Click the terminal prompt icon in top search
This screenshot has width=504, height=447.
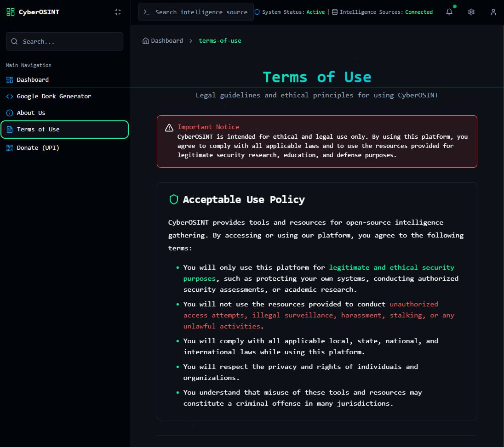click(147, 12)
